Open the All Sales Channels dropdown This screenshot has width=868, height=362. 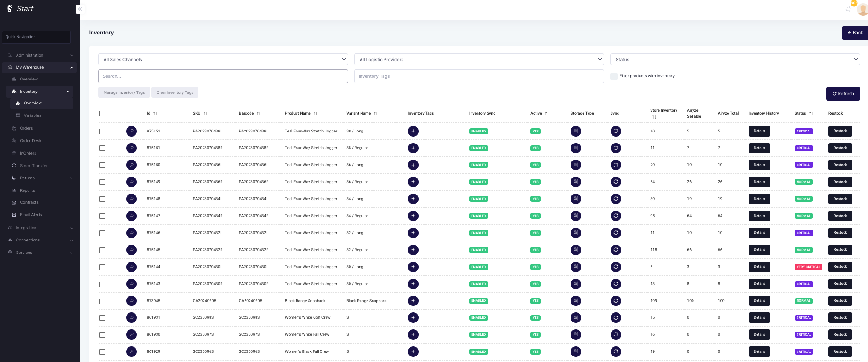coord(223,59)
